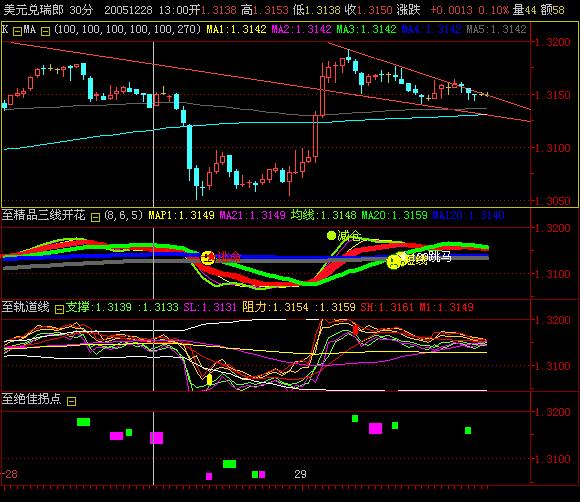Collapse the K indicator toggle box
Viewport: 580px width, 502px height.
tap(17, 31)
